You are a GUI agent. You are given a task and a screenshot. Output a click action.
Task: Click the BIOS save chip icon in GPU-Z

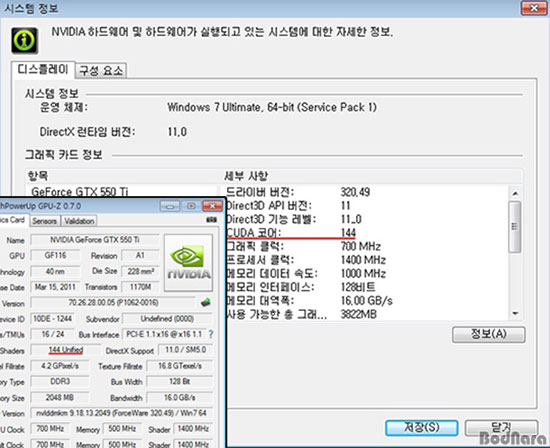point(206,302)
